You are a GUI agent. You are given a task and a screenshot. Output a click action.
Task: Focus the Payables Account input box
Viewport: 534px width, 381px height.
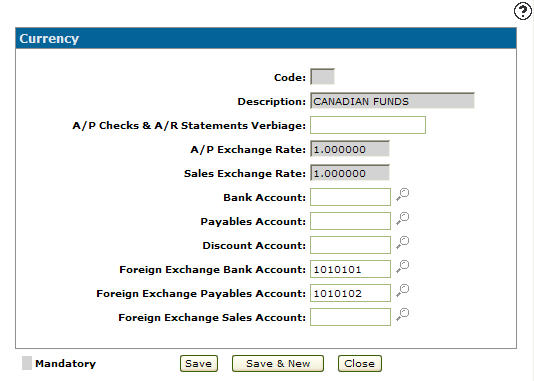350,221
